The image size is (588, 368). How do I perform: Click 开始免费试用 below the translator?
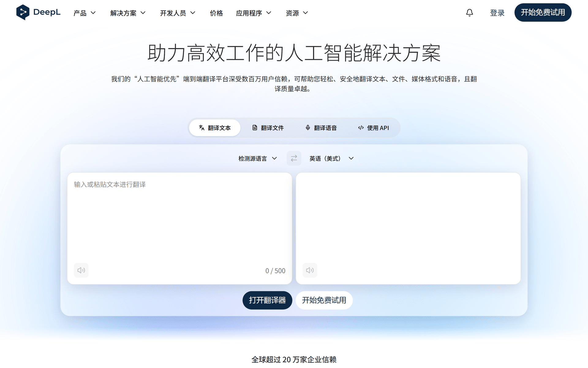coord(324,300)
